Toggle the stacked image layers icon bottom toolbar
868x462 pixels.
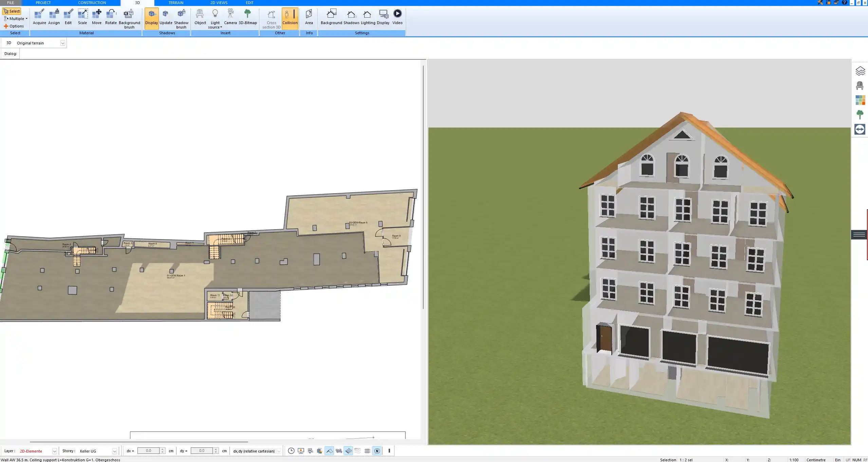point(320,451)
